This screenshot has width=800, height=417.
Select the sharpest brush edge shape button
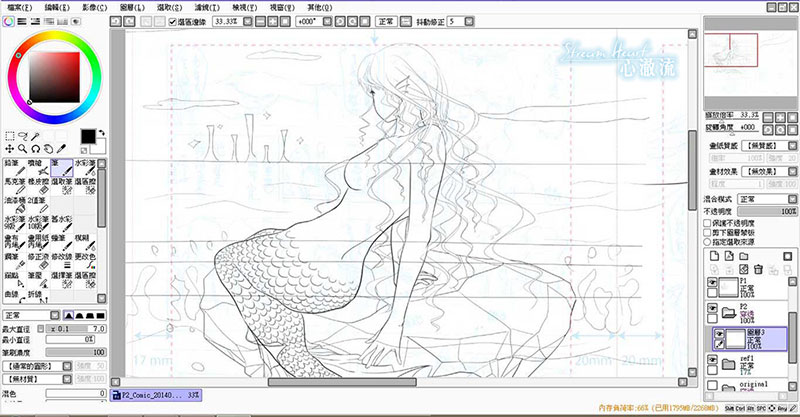(68, 315)
